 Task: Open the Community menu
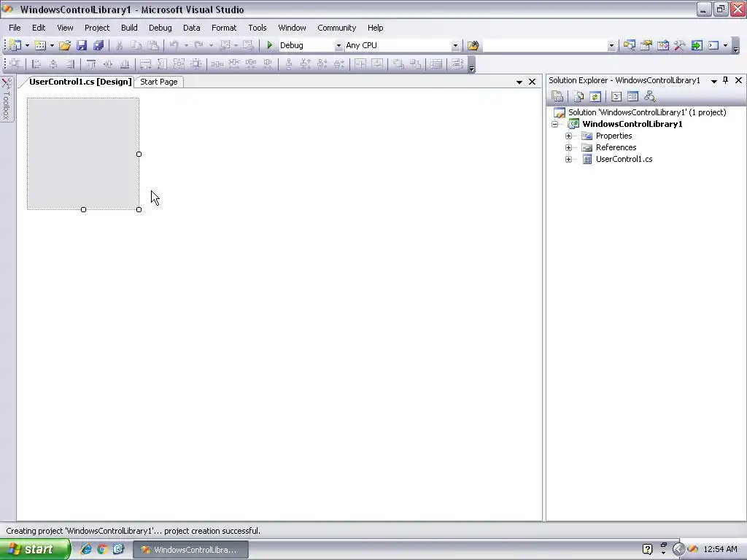pos(337,28)
